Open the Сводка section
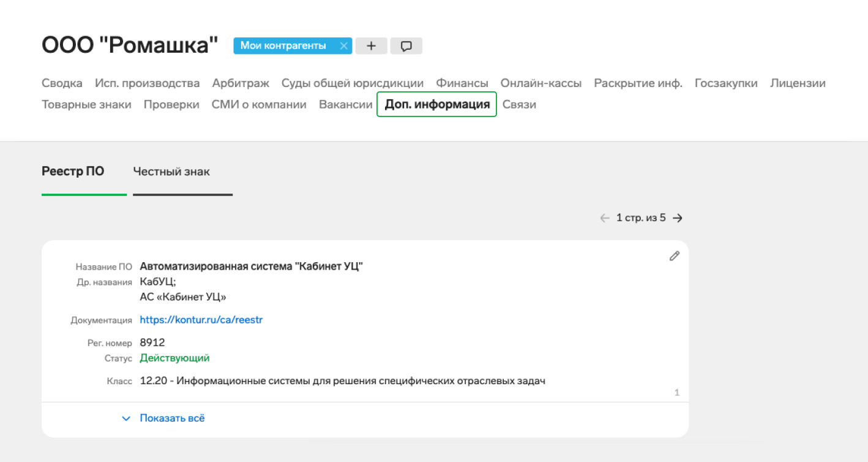The width and height of the screenshot is (868, 462). pos(62,83)
